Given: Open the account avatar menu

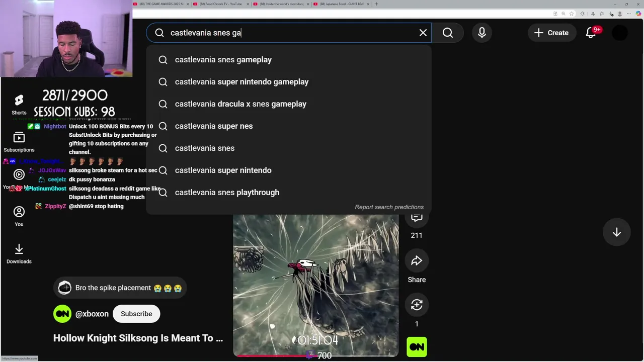Looking at the screenshot, I should (x=620, y=33).
